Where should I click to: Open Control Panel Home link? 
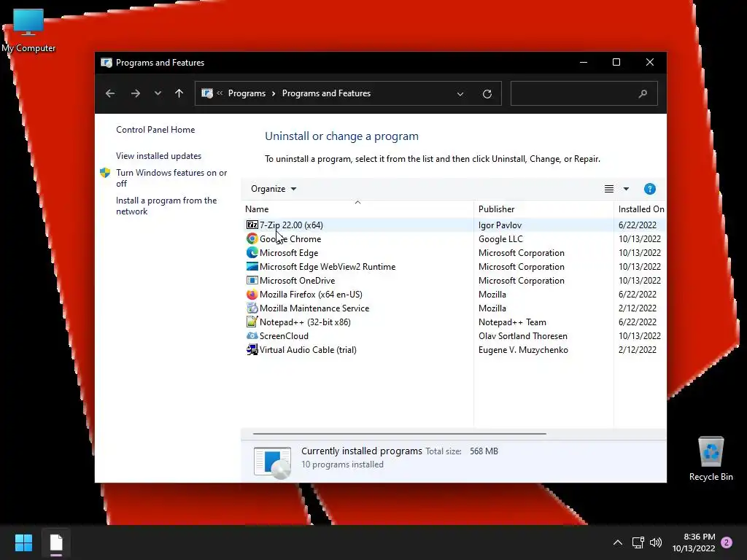tap(155, 130)
